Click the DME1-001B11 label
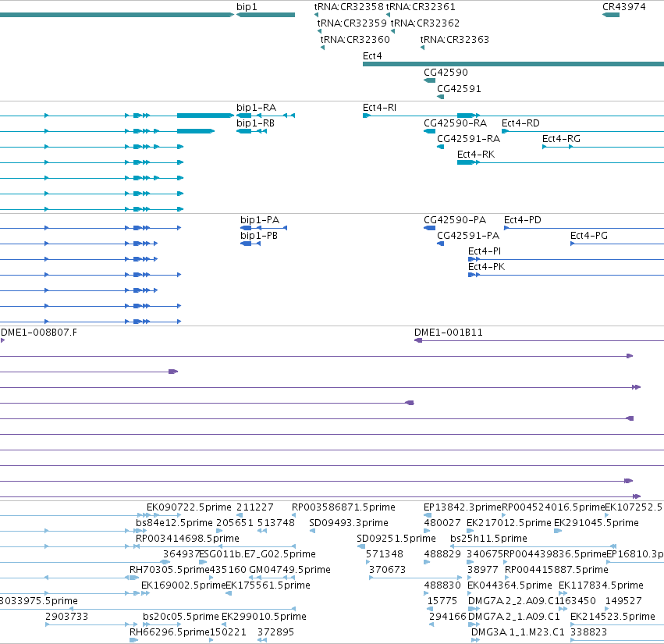 pos(449,333)
